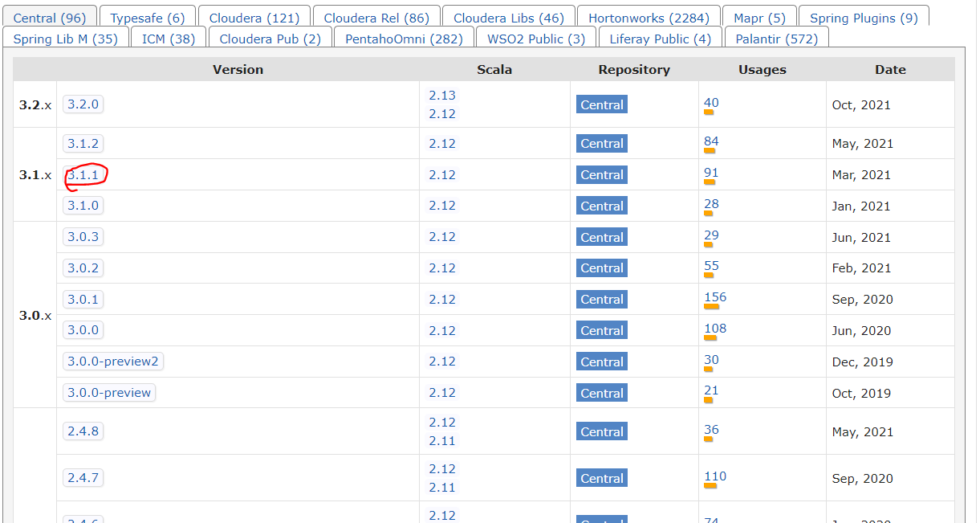The height and width of the screenshot is (523, 980).
Task: Open version 3.0.0-preview2 link
Action: [x=113, y=361]
